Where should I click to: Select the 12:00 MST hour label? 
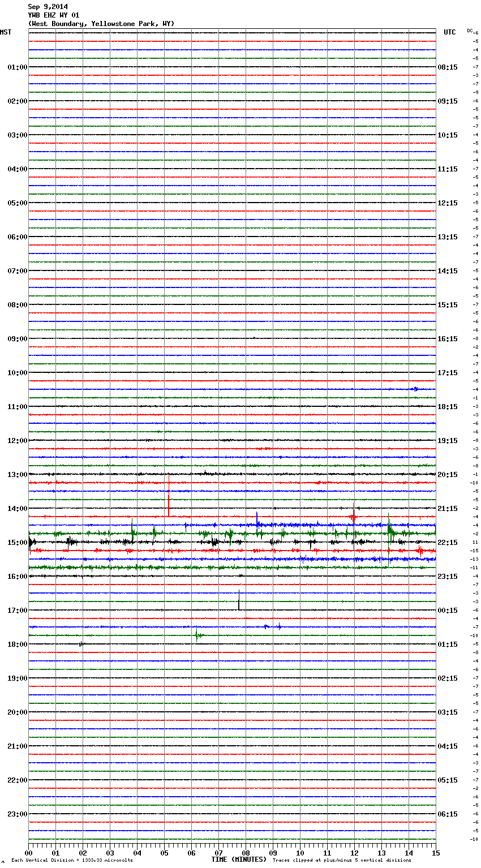18,441
